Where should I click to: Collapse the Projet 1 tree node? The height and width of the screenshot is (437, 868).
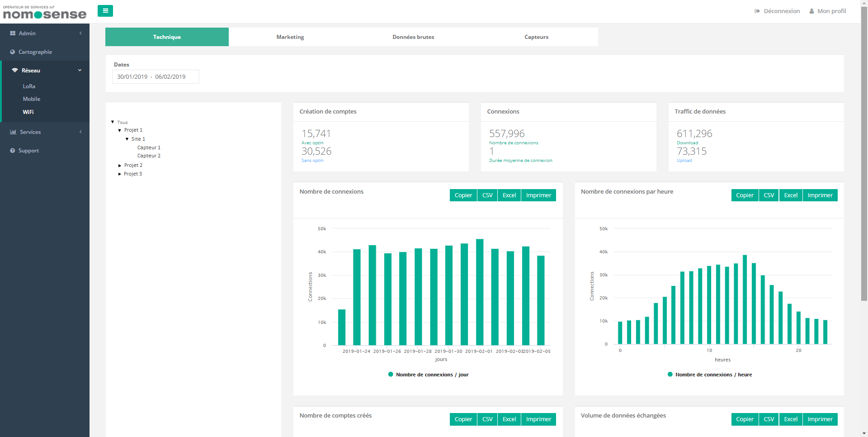(x=120, y=130)
